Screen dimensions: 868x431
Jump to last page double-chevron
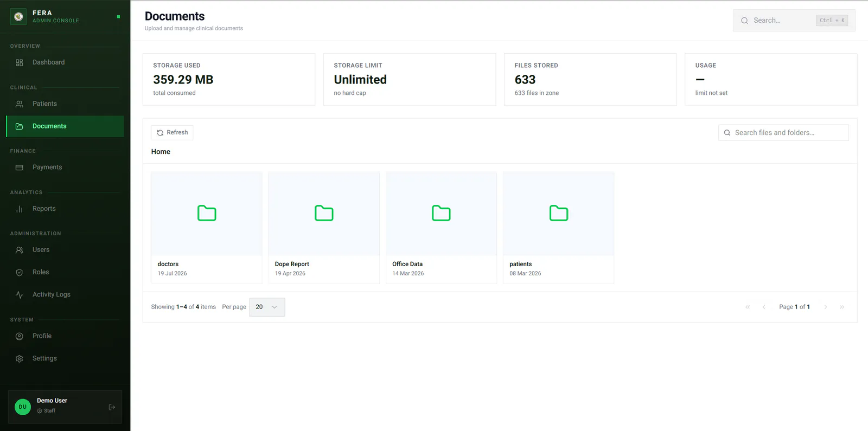click(842, 307)
